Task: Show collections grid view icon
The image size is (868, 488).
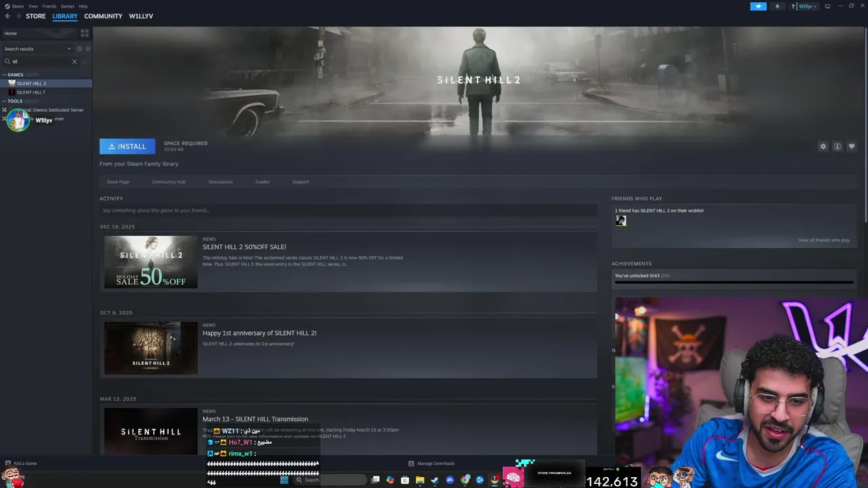Action: point(85,33)
